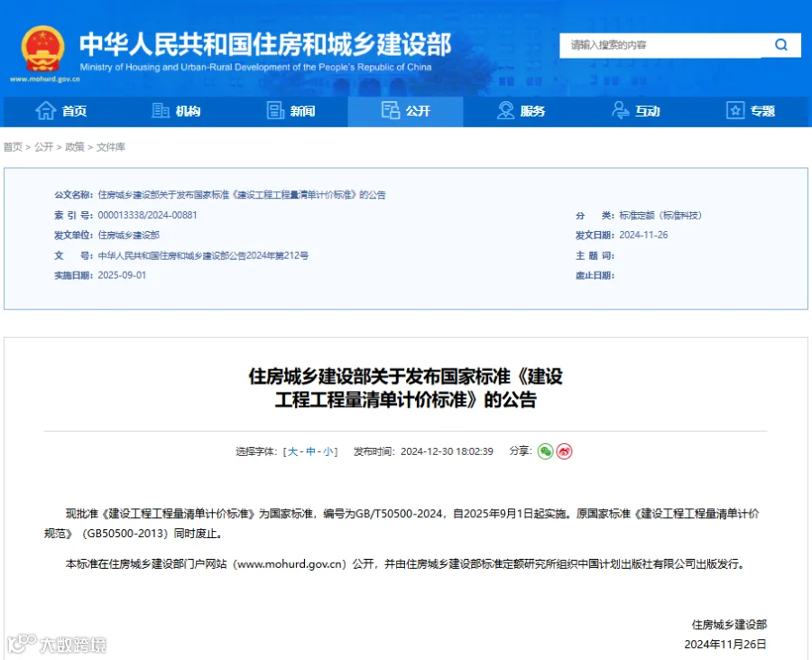Set font size to 大
Viewport: 812px width, 660px height.
pos(292,451)
